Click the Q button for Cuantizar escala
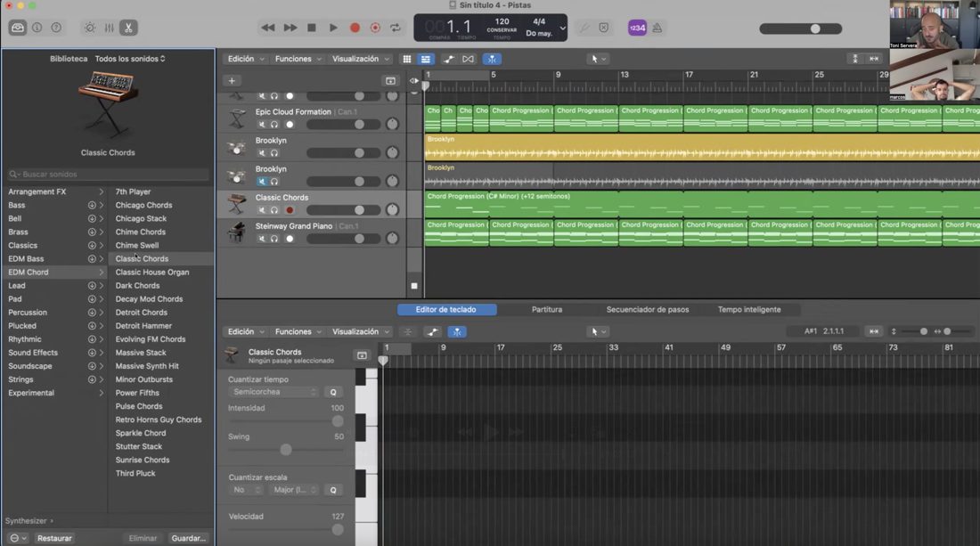The image size is (980, 546). (x=333, y=490)
